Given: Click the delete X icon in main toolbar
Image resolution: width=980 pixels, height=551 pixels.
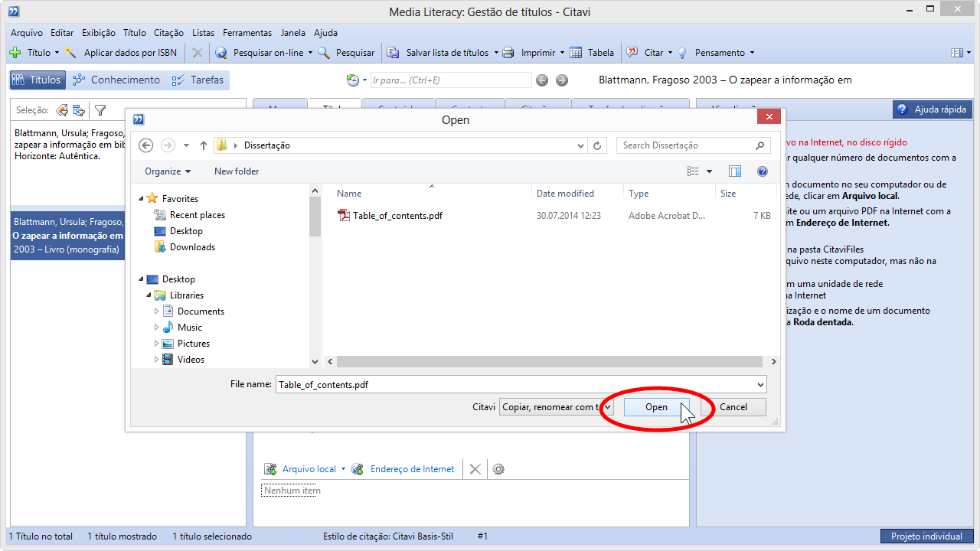Looking at the screenshot, I should [197, 53].
